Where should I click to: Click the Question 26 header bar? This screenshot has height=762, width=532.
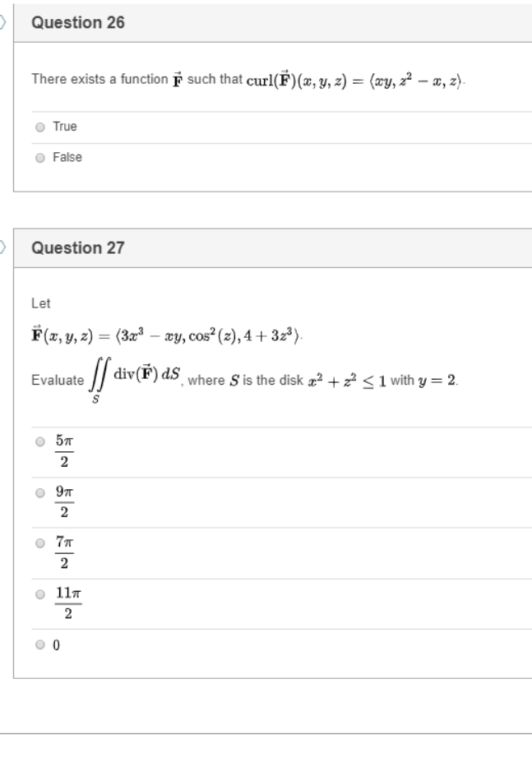pyautogui.click(x=247, y=22)
